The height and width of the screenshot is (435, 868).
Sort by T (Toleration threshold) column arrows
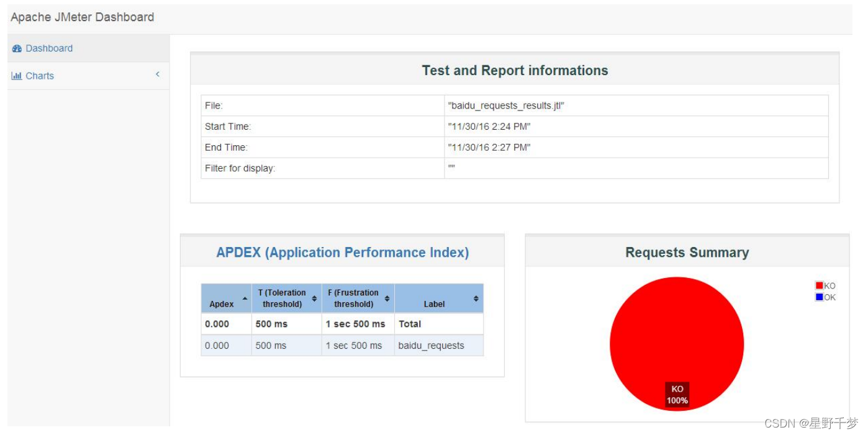point(314,298)
